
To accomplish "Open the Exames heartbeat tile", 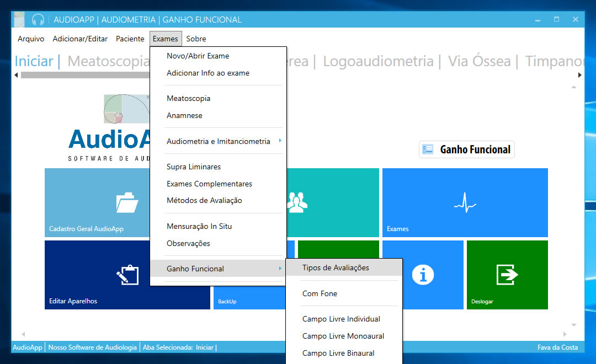I will [465, 202].
